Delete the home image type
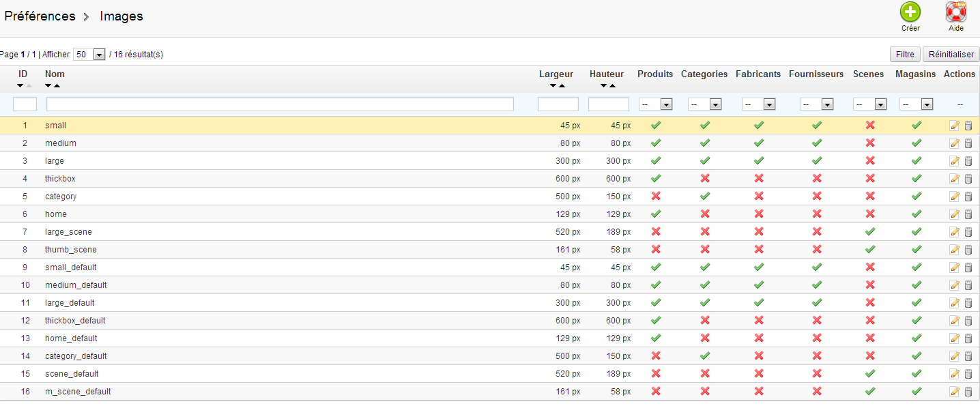The height and width of the screenshot is (406, 980). pyautogui.click(x=968, y=214)
